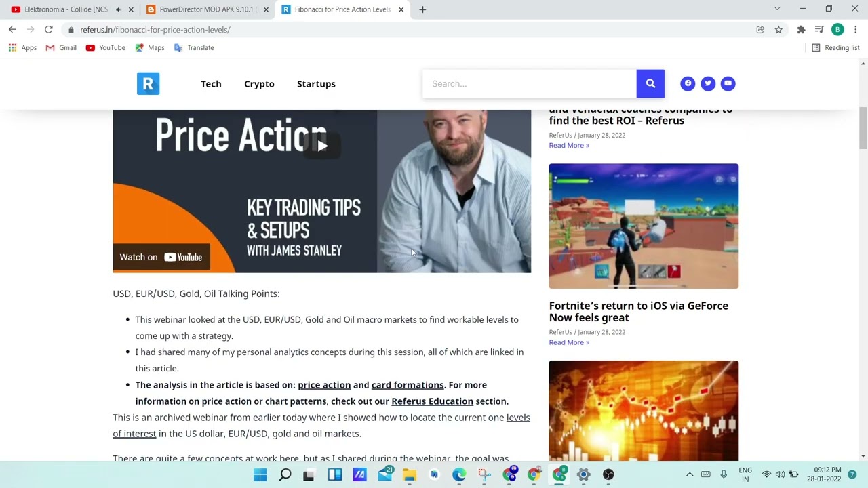Click Read More under ROI article

coord(569,146)
